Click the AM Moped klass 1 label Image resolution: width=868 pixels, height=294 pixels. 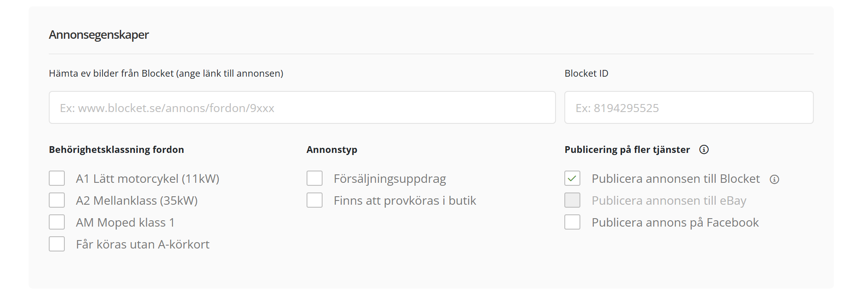coord(125,222)
